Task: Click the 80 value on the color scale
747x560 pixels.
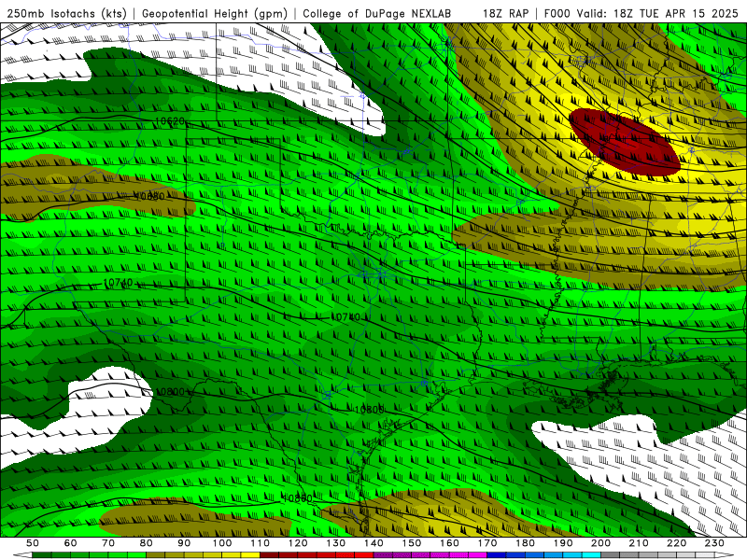Action: point(147,543)
